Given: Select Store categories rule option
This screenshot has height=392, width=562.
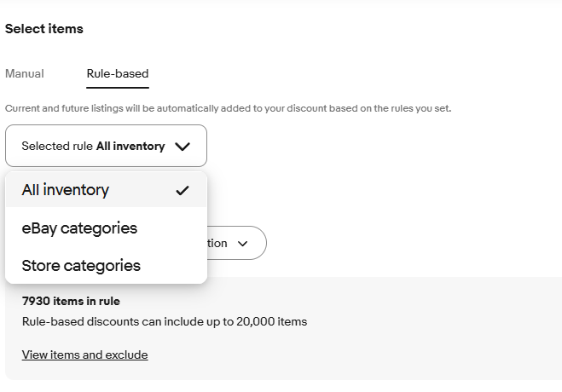Looking at the screenshot, I should click(x=81, y=266).
